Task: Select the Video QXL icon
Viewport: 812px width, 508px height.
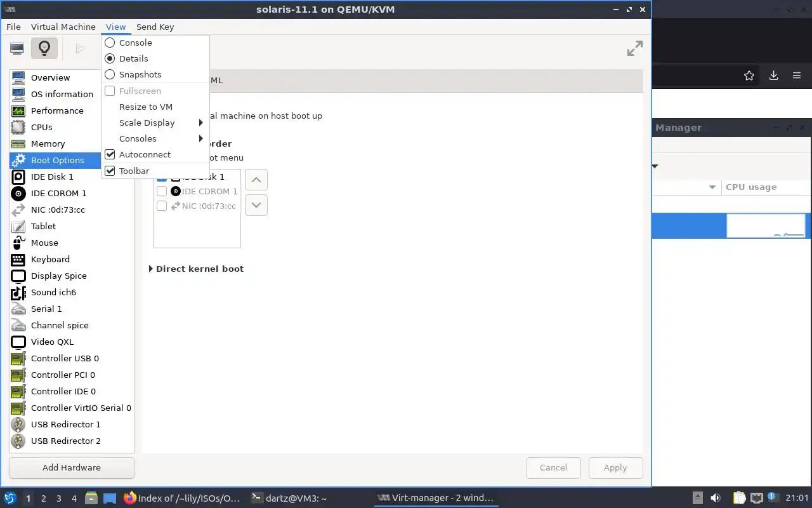Action: (18, 342)
